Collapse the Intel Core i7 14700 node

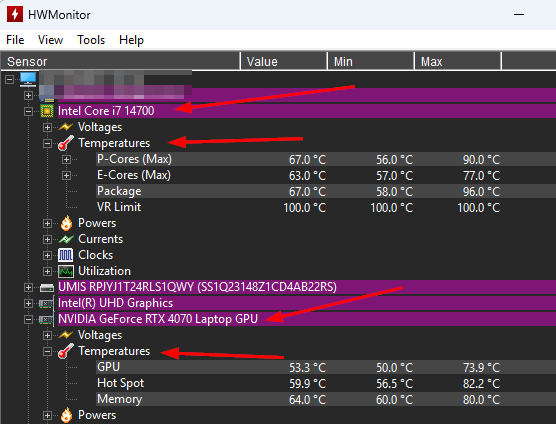coord(28,111)
